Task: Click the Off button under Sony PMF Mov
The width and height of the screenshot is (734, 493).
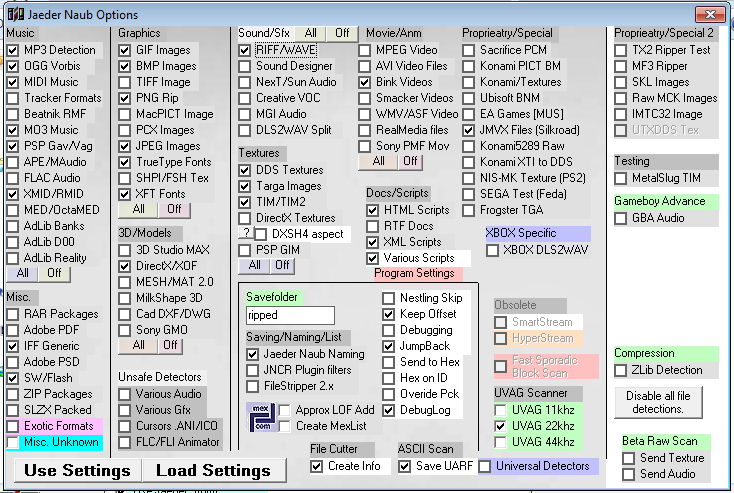Action: point(408,161)
